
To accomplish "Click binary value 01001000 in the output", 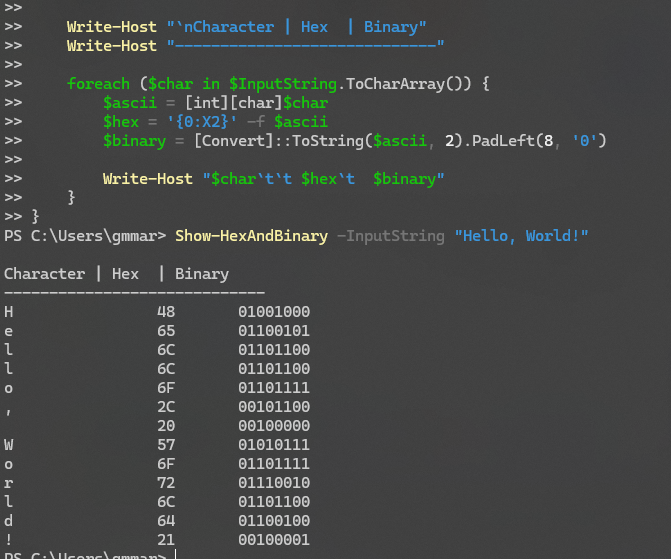I will coord(274,312).
